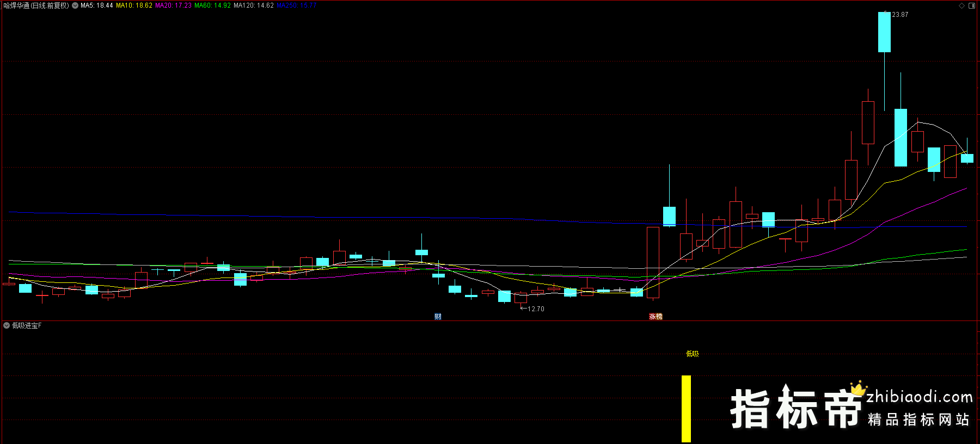This screenshot has width=980, height=444.
Task: Click the 12.70 low price label
Action: (536, 309)
